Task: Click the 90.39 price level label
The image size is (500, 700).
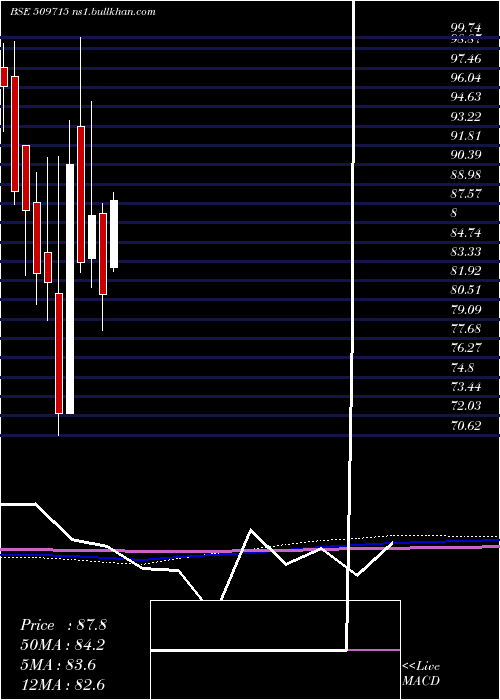Action: tap(466, 155)
